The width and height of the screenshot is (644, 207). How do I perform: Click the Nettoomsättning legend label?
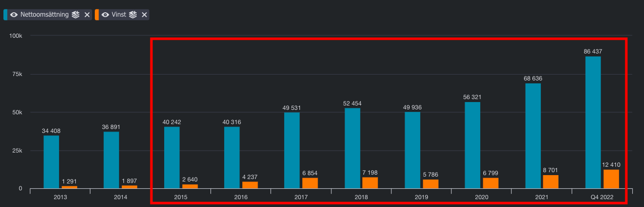(x=45, y=15)
